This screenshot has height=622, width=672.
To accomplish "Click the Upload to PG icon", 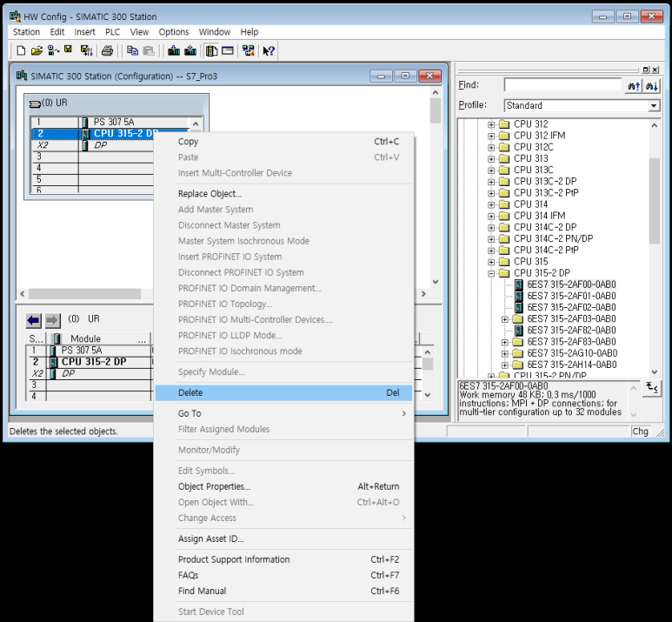I will coord(190,50).
